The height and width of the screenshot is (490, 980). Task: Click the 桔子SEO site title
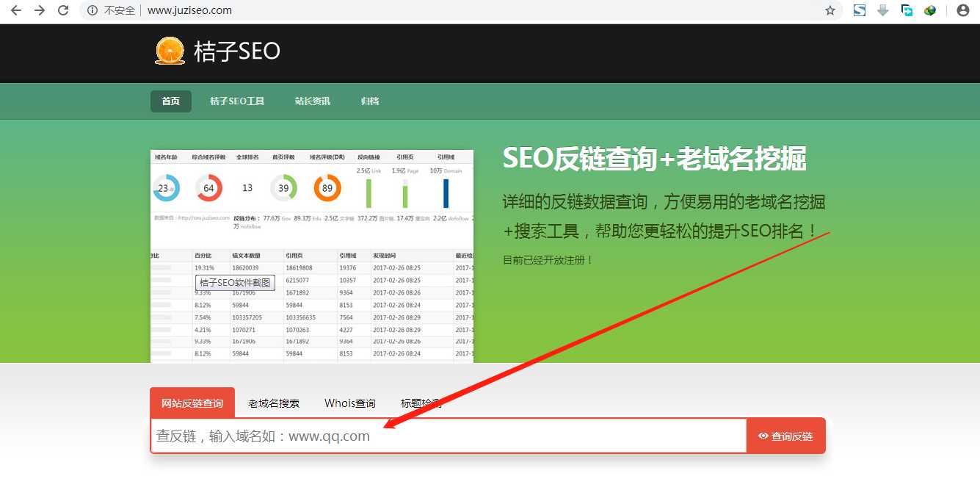coord(237,51)
